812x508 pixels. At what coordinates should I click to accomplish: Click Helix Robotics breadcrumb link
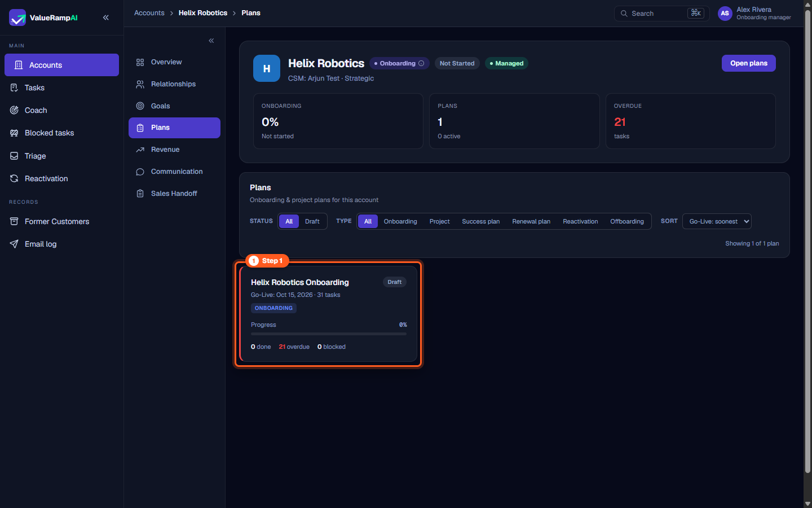pyautogui.click(x=203, y=13)
